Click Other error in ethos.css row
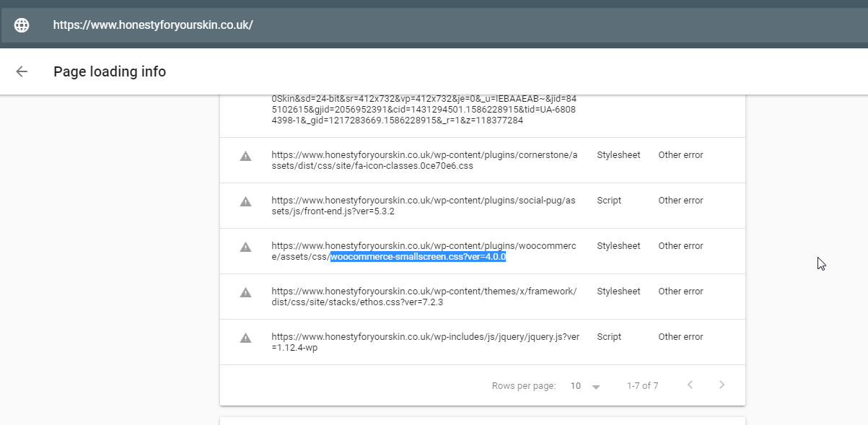The height and width of the screenshot is (425, 868). tap(680, 292)
